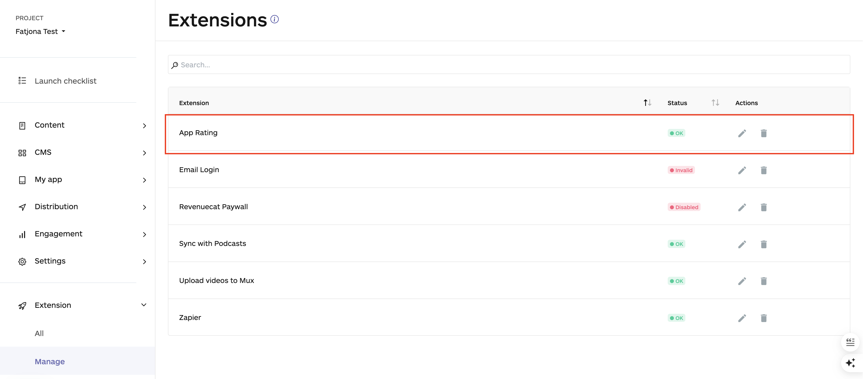Sort the Status column

(715, 103)
